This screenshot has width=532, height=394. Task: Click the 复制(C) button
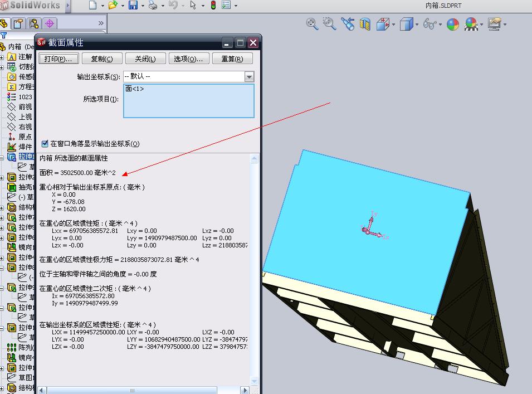coord(102,59)
